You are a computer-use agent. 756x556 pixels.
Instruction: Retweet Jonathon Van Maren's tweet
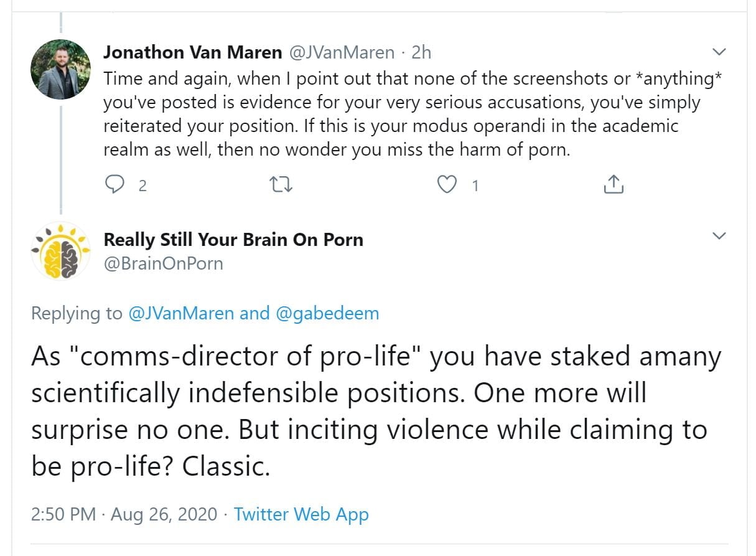282,185
